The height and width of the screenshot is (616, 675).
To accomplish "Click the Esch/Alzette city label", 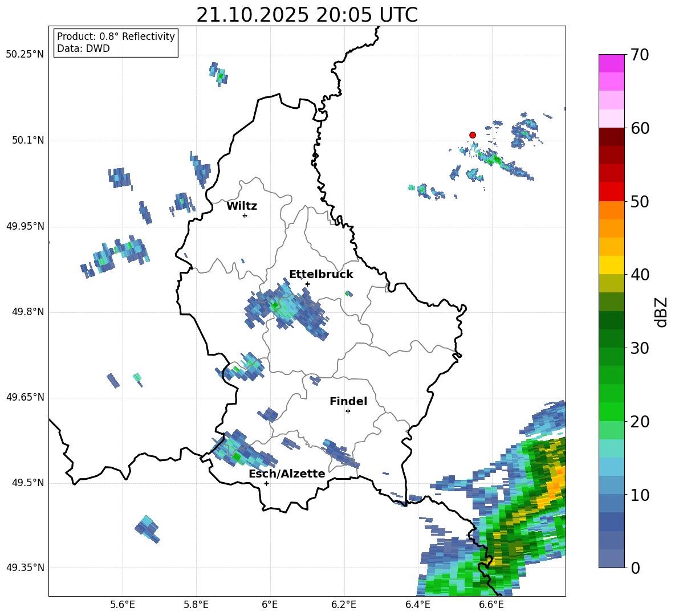I will [287, 474].
